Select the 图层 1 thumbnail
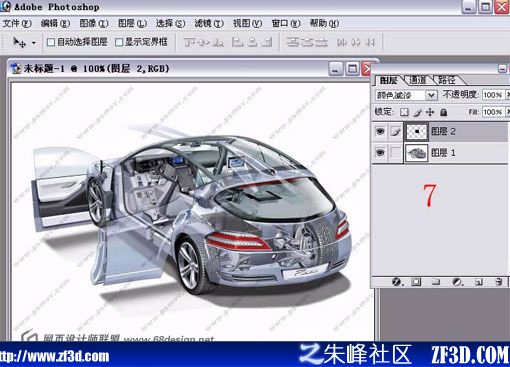 [416, 153]
